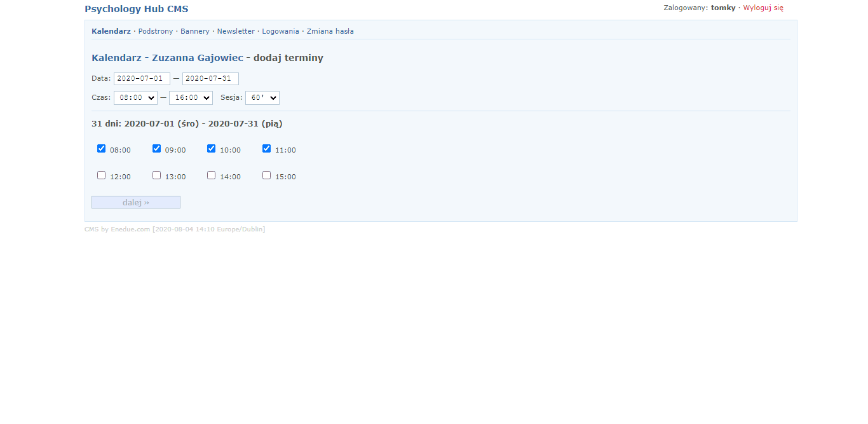
Task: Select the 15:00 time slot checkbox
Action: pos(267,175)
